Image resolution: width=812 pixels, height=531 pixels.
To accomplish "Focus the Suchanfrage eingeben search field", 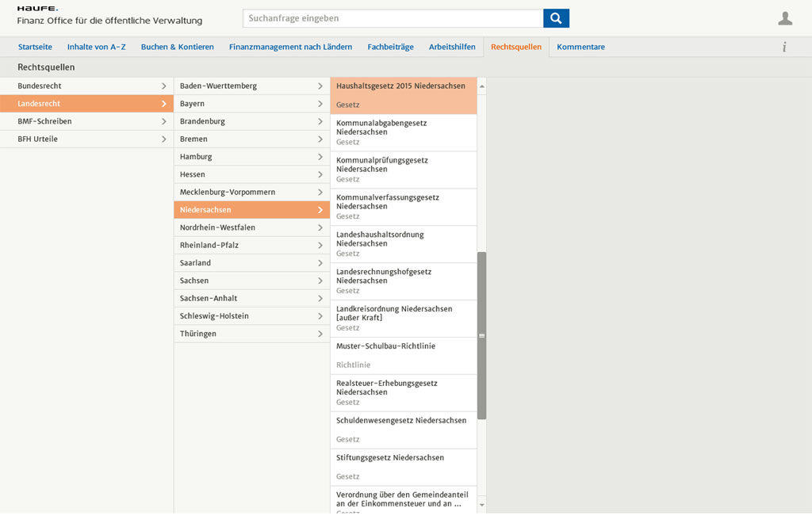I will [393, 18].
